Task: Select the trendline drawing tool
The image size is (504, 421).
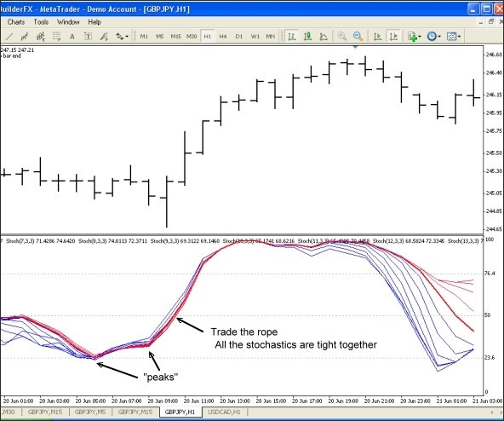Action: tap(9, 37)
